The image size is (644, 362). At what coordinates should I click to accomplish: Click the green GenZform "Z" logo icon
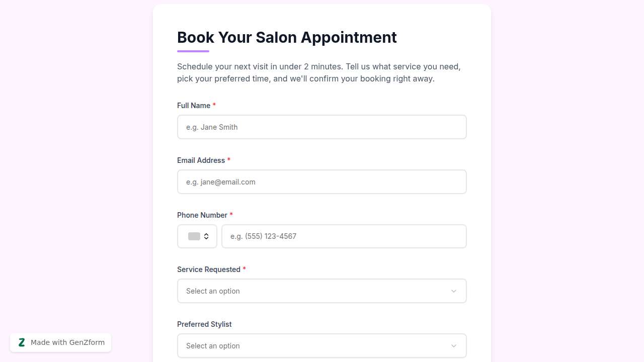click(x=22, y=342)
